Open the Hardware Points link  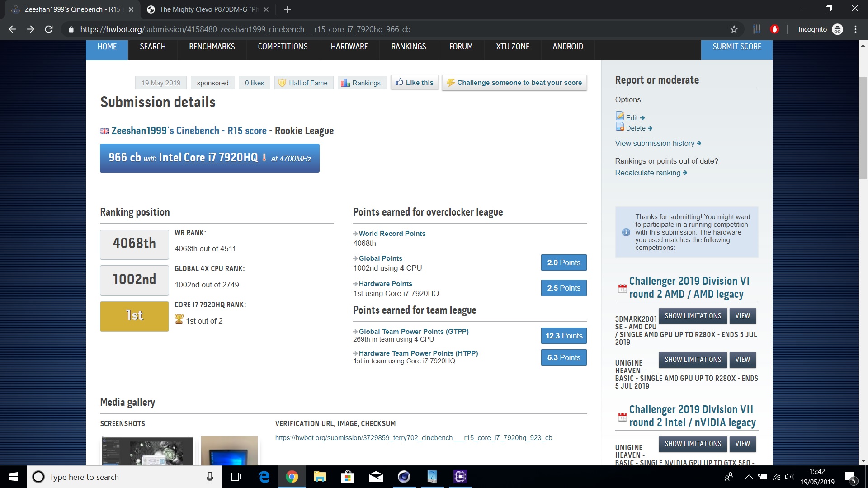click(385, 284)
